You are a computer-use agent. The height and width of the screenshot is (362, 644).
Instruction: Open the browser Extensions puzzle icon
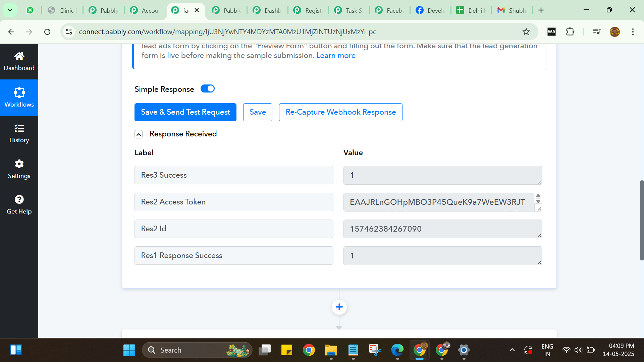point(570,32)
